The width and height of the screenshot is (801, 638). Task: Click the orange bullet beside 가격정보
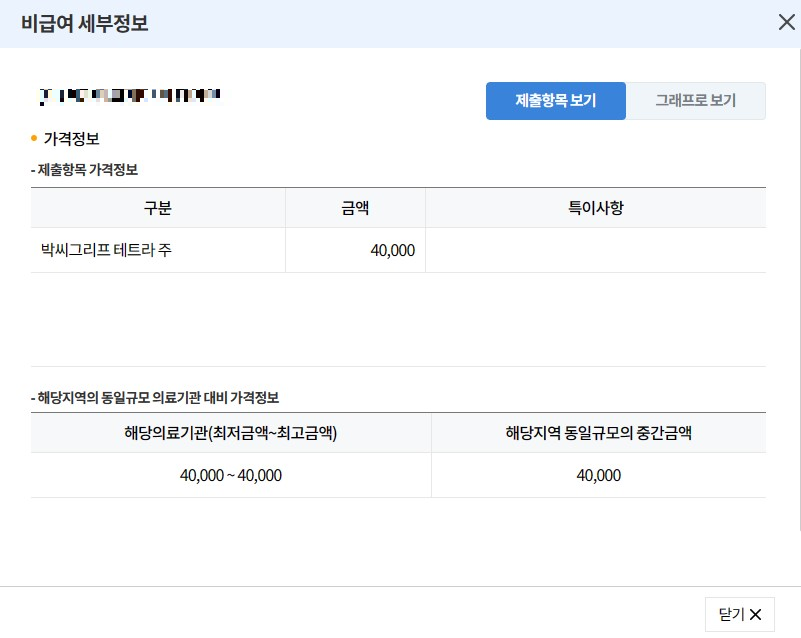31,138
